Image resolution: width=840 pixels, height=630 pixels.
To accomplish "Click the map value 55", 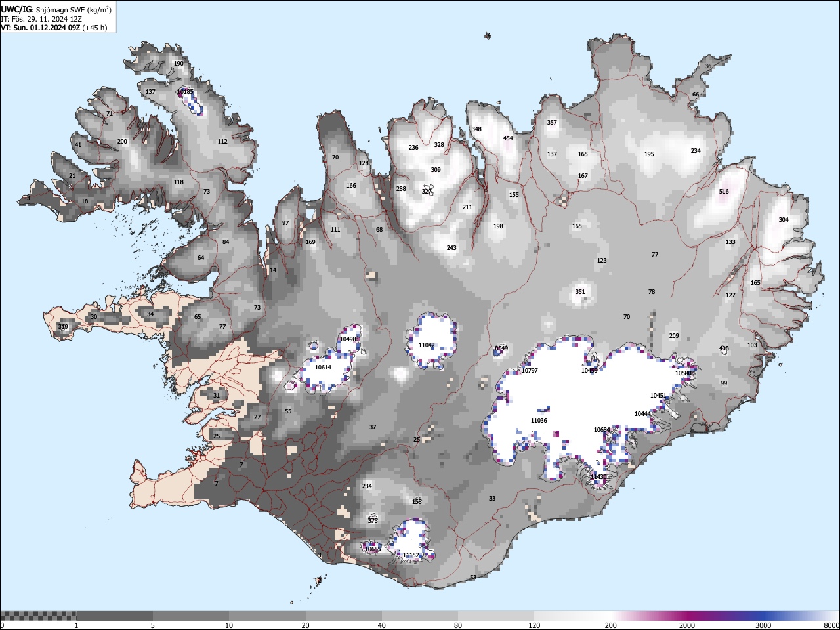I will (x=288, y=411).
